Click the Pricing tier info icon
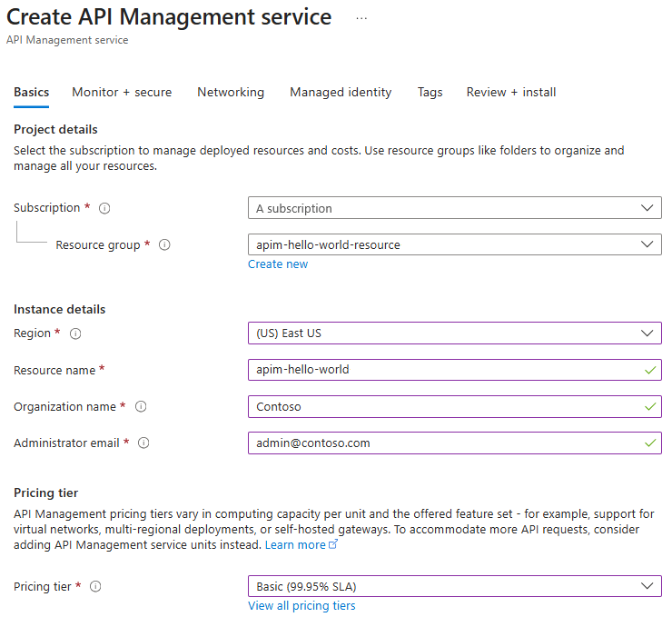 [95, 586]
